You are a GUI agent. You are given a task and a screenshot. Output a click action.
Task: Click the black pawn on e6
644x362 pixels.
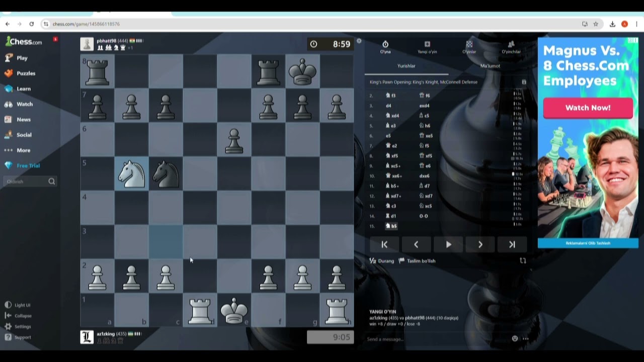point(234,140)
